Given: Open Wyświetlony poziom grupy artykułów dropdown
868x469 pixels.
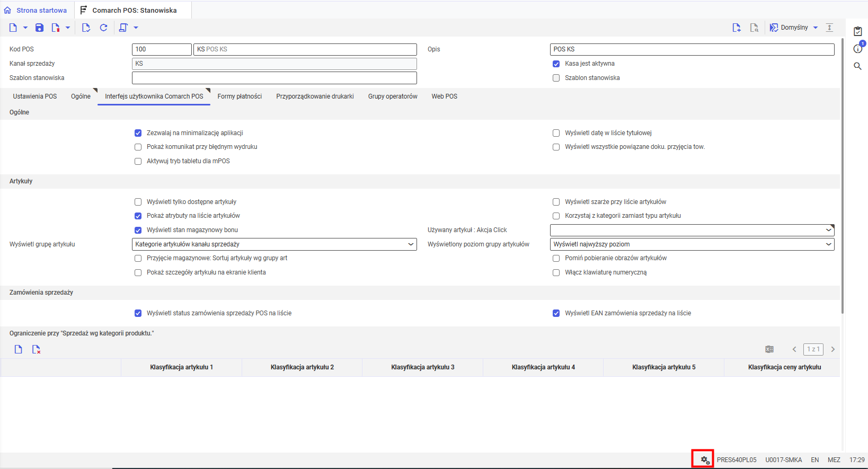Looking at the screenshot, I should [x=829, y=244].
